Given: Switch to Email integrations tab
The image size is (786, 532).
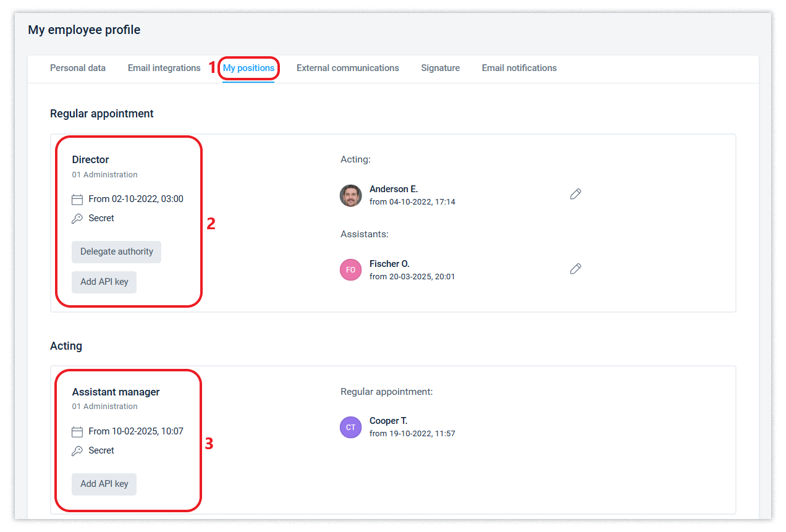Looking at the screenshot, I should [x=164, y=68].
